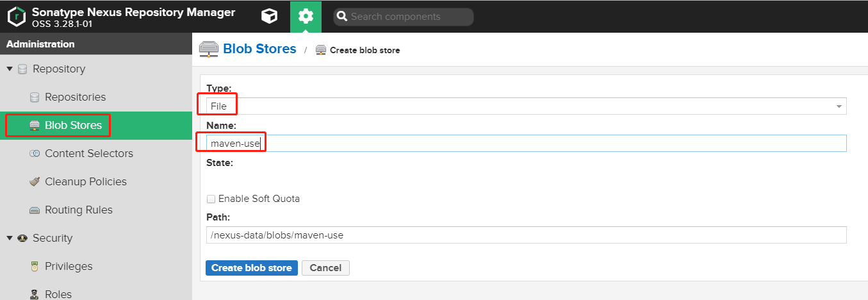Viewport: 868px width, 300px height.
Task: Open the Browse components cube icon
Action: 270,17
